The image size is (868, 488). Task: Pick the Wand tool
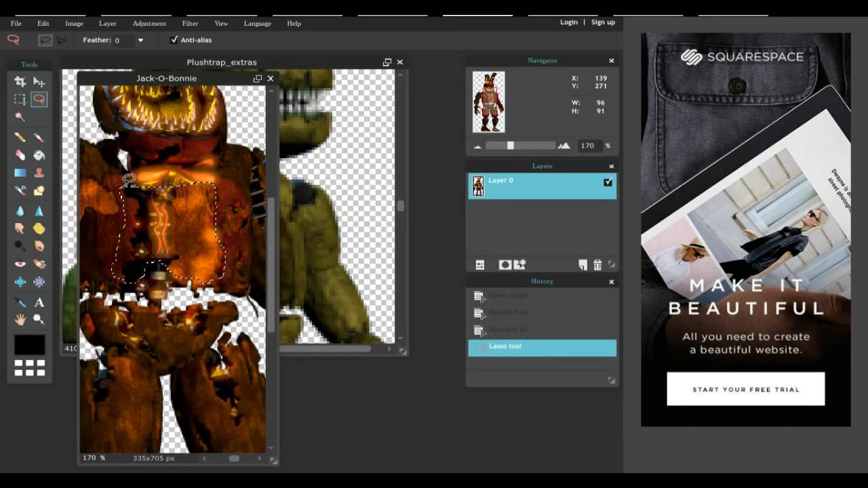point(20,117)
